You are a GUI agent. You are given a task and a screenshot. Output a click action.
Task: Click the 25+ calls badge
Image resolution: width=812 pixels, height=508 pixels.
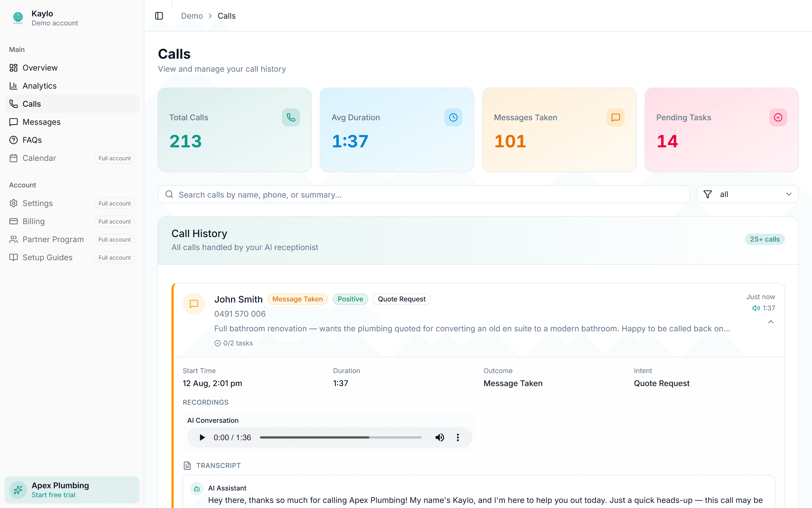click(764, 239)
